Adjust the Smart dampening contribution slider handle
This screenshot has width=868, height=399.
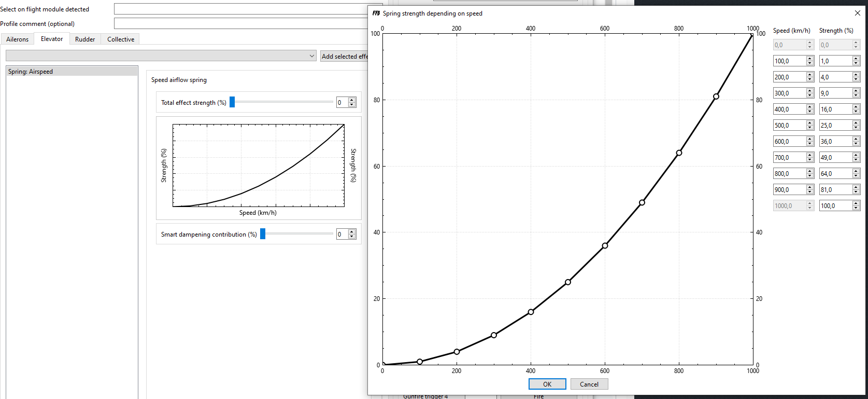pos(263,234)
